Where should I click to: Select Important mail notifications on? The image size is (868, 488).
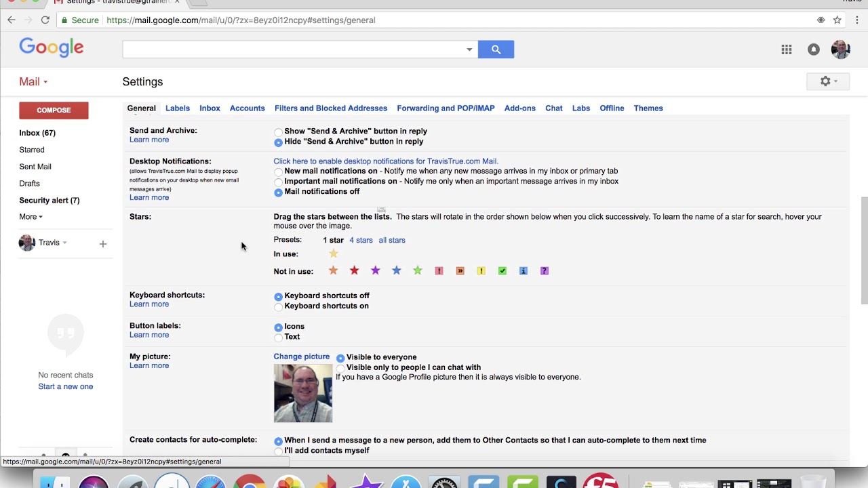pos(278,182)
